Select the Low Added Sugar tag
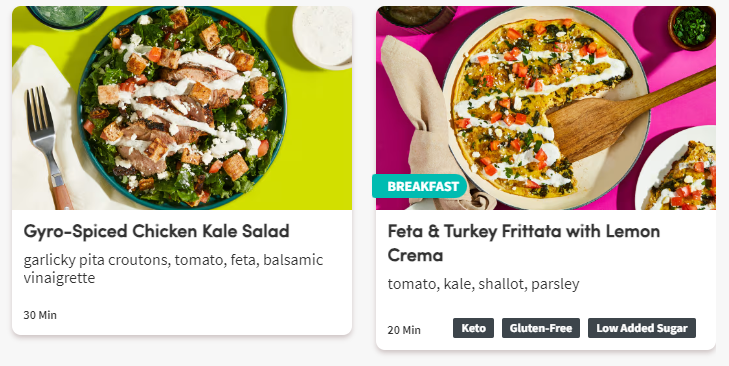The height and width of the screenshot is (366, 729). point(642,328)
